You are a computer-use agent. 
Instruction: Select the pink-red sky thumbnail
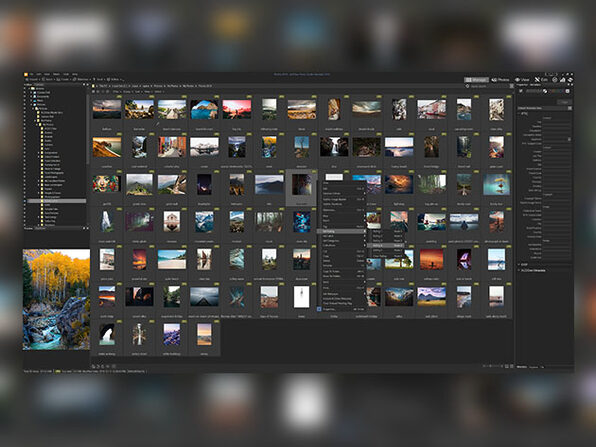click(236, 109)
